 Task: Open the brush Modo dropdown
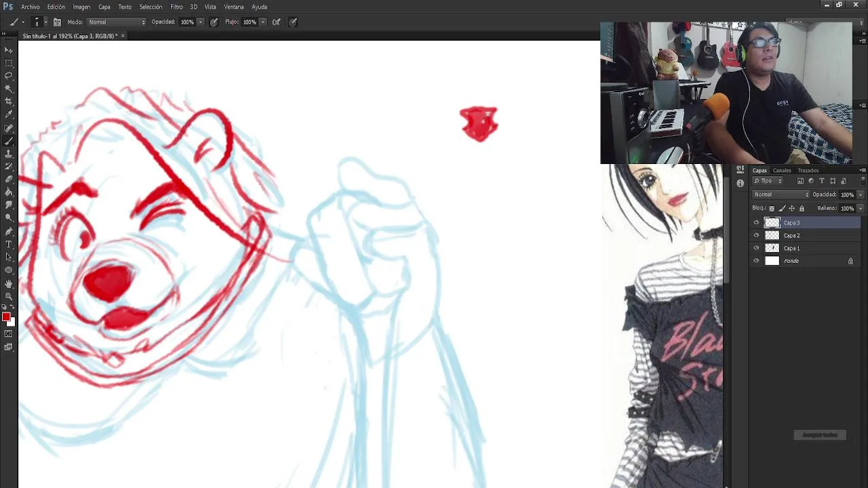(x=116, y=22)
